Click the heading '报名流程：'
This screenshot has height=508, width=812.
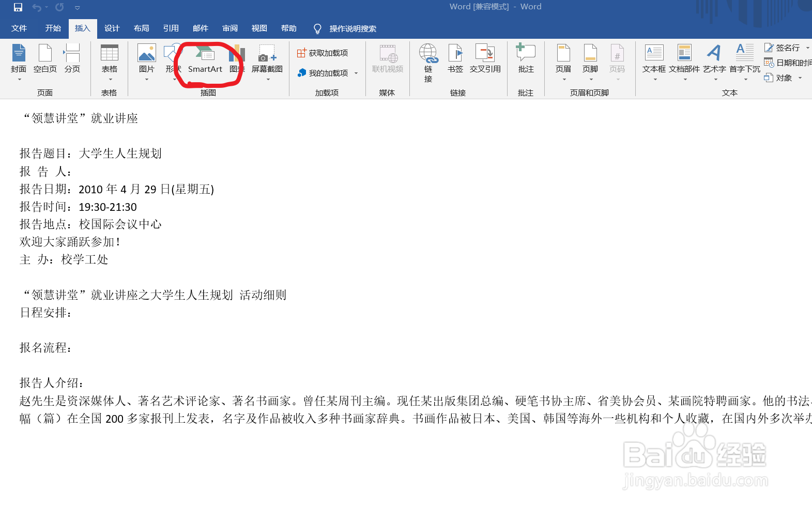pos(45,348)
